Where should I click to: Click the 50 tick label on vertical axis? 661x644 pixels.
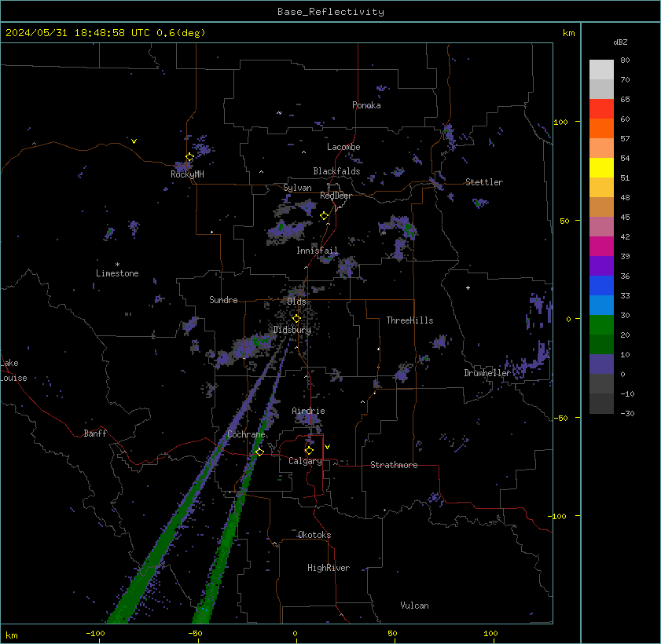[x=564, y=221]
